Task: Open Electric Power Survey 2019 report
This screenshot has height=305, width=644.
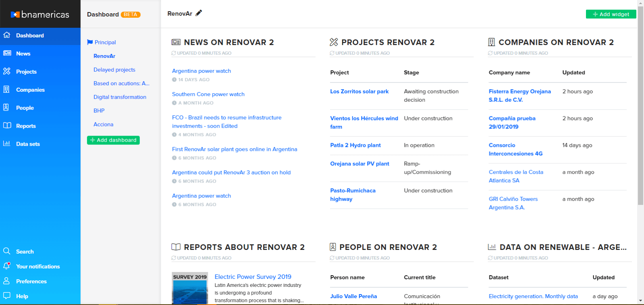Action: (253, 277)
